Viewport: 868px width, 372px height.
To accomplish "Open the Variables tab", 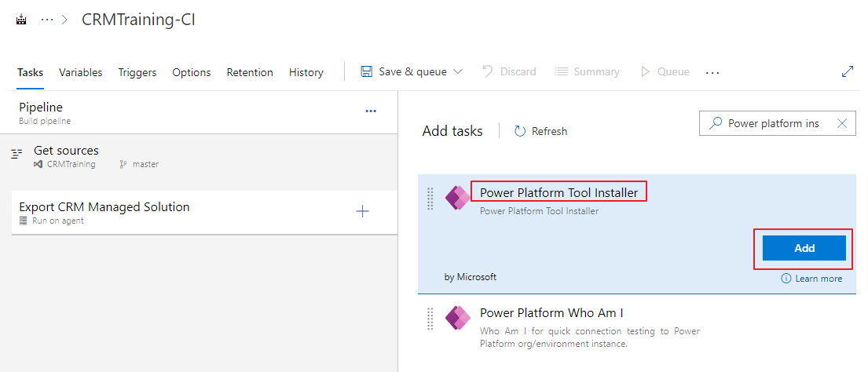I will pos(81,72).
